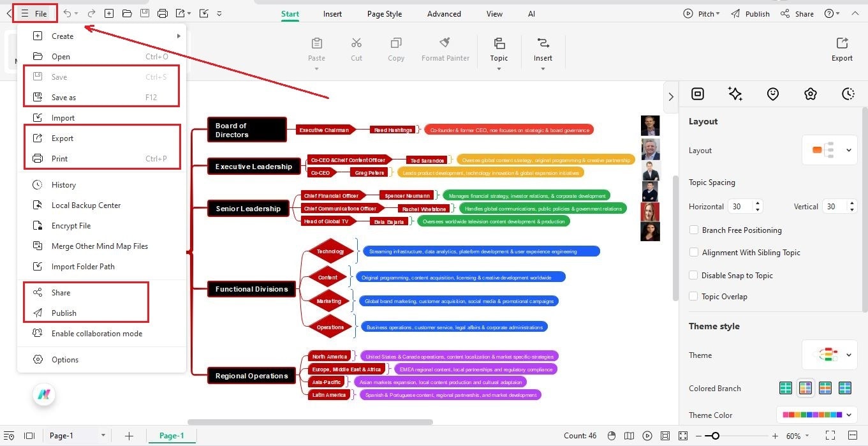Click the Publish button at top right
This screenshot has width=868, height=446.
coord(756,13)
